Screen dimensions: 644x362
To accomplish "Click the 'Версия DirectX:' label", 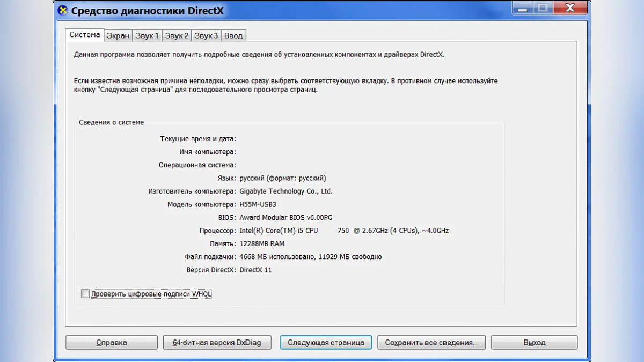I will (x=211, y=270).
